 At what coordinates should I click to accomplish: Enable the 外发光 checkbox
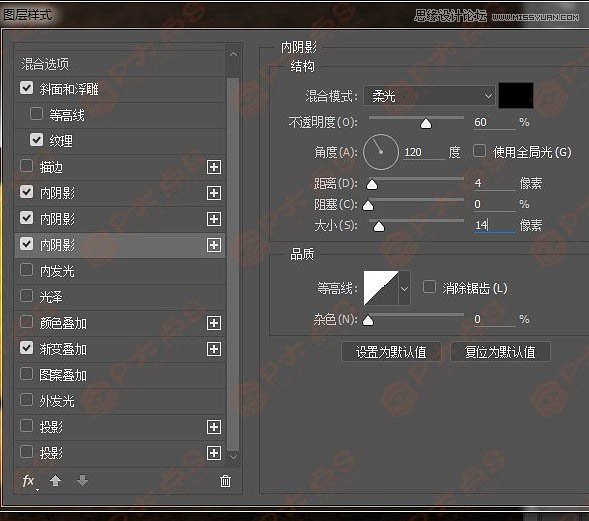point(26,400)
